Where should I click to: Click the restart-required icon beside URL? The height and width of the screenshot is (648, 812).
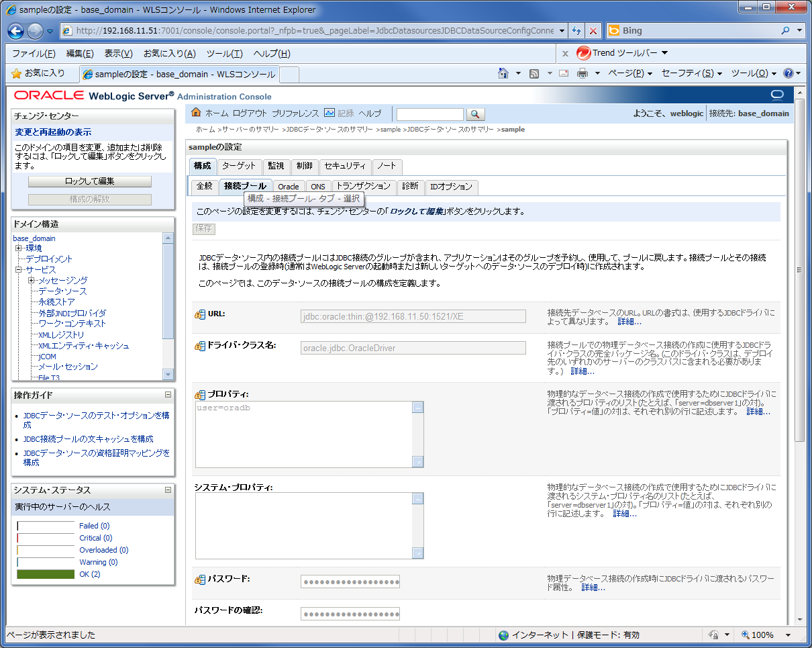click(x=199, y=314)
